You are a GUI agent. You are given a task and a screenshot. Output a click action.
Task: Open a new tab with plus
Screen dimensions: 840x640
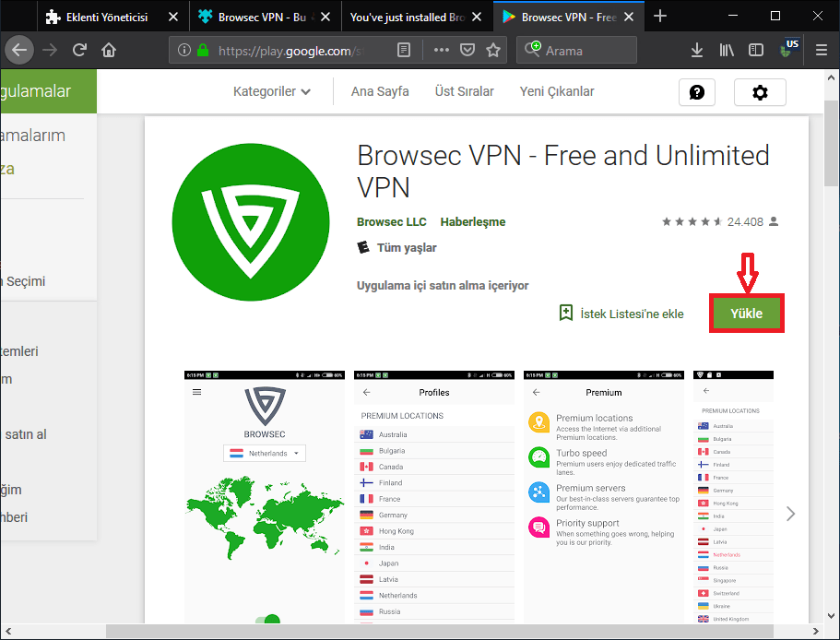[660, 17]
